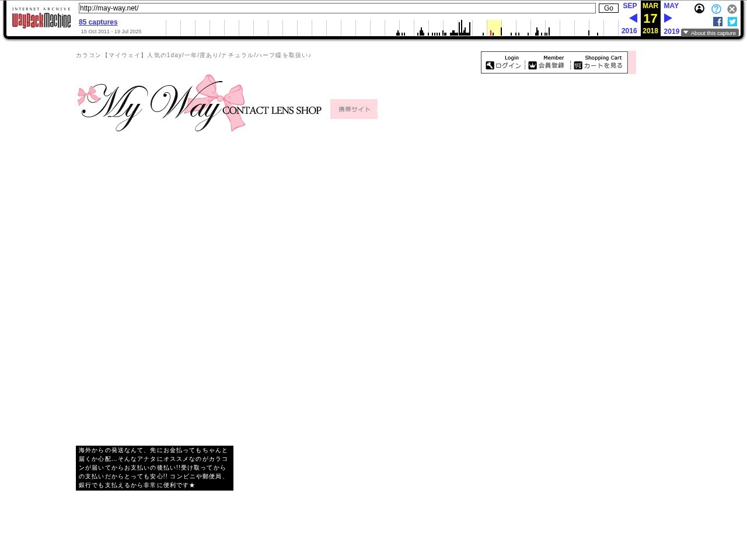Click the Wayback Machine logo

41,19
